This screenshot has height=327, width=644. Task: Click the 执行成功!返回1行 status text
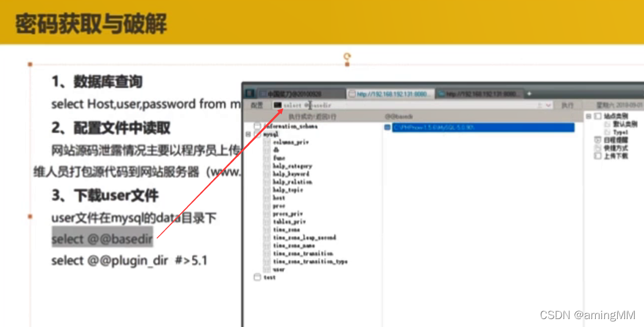[x=312, y=116]
